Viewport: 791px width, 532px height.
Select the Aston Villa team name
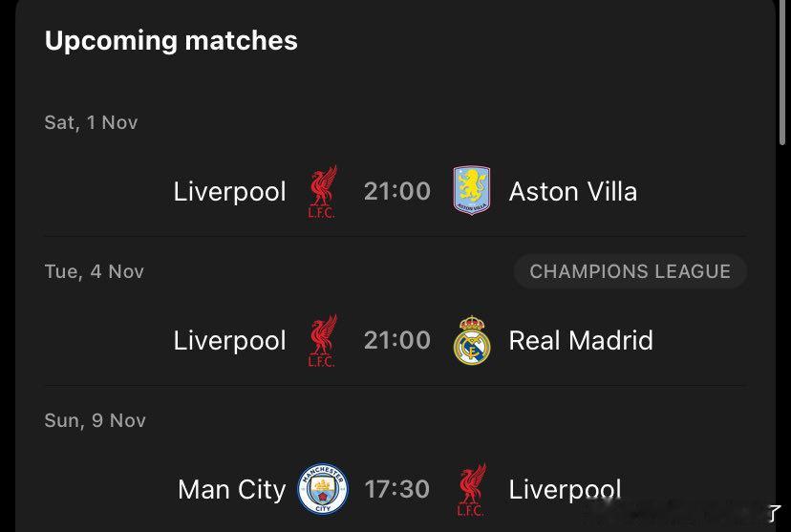tap(572, 192)
